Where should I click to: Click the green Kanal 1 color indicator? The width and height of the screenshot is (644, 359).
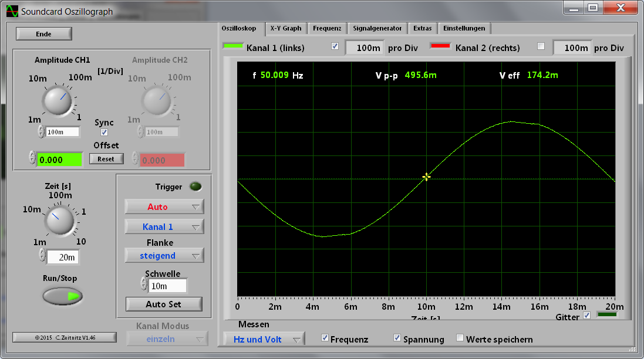click(x=233, y=46)
